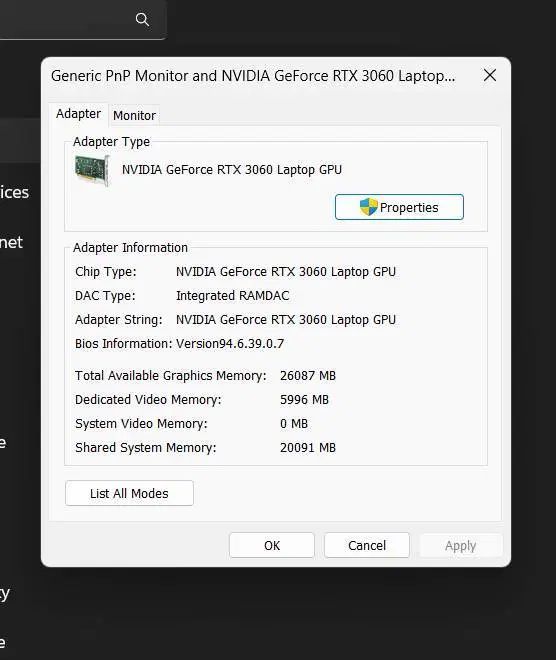556x660 pixels.
Task: Click the BIOS Version94.6.39.0.7 text
Action: coord(230,343)
